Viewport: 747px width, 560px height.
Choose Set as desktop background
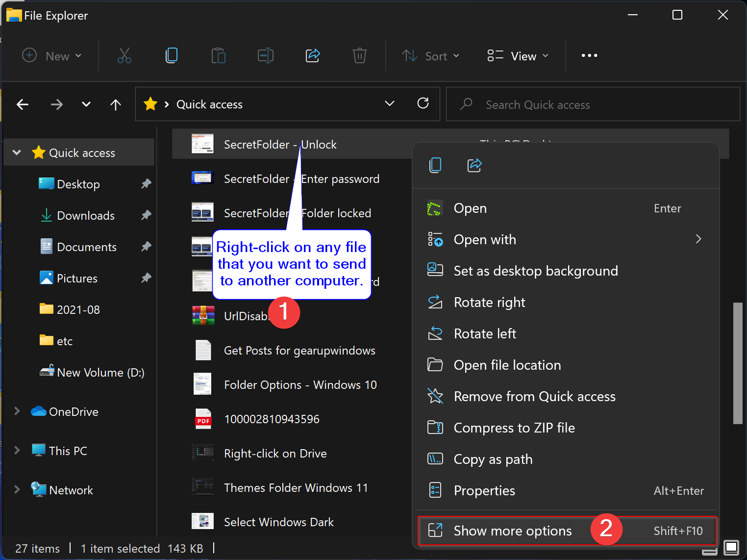tap(566, 271)
